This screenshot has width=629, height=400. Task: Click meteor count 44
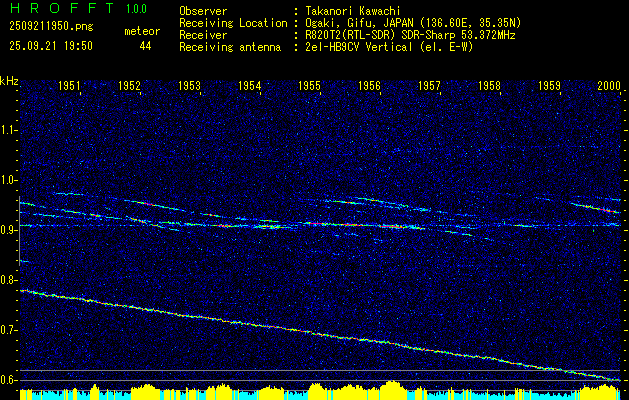[145, 46]
